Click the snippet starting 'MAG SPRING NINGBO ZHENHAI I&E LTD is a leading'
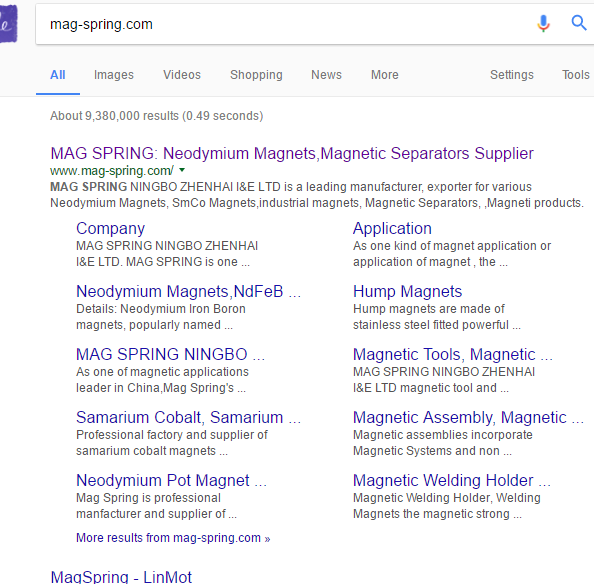 point(317,195)
